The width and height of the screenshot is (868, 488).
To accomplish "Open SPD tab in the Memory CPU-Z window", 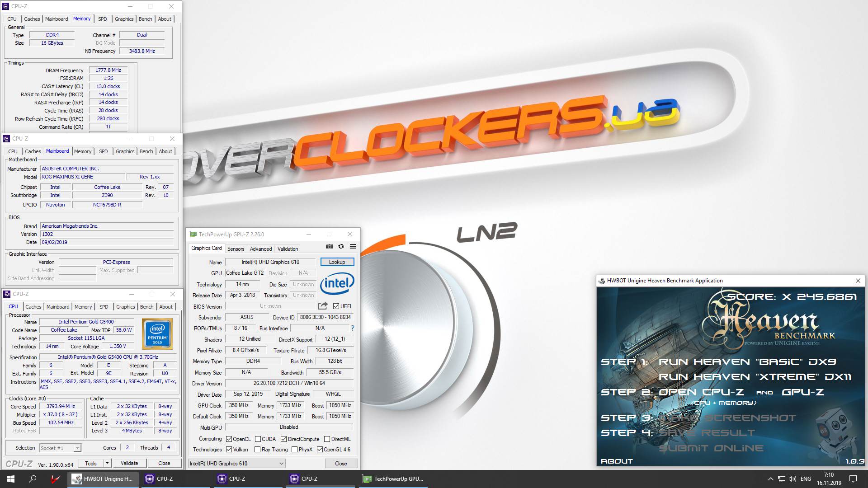I will [x=103, y=19].
